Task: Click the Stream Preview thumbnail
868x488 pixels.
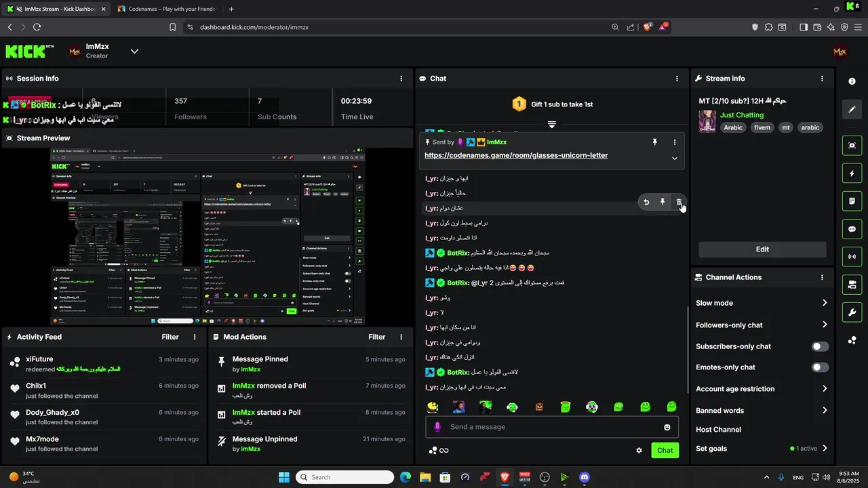Action: [x=208, y=236]
